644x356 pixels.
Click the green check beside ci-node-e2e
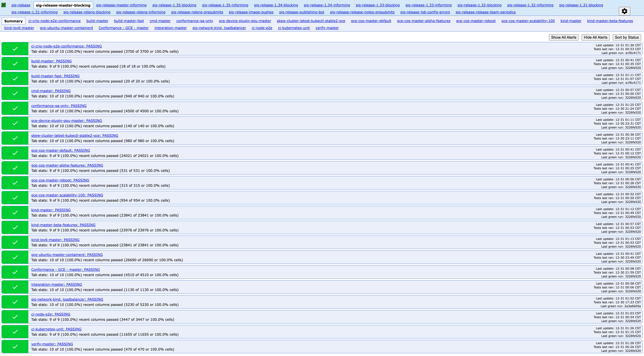[15, 317]
